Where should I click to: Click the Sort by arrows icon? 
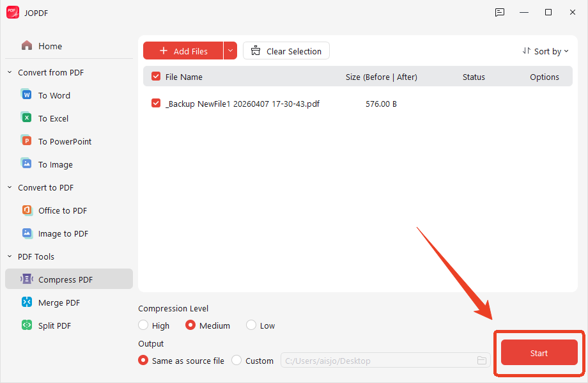click(527, 51)
